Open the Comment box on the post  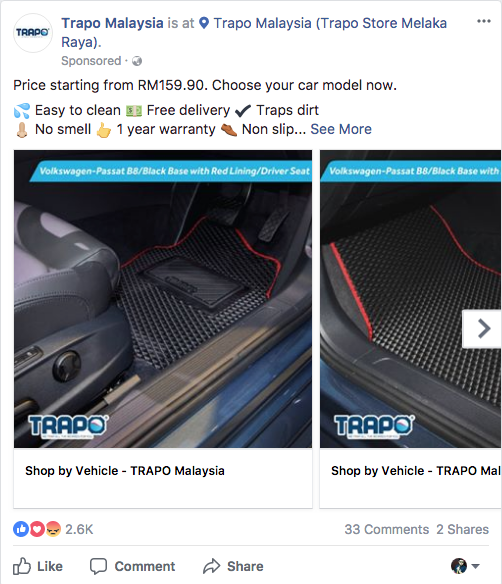(x=132, y=566)
